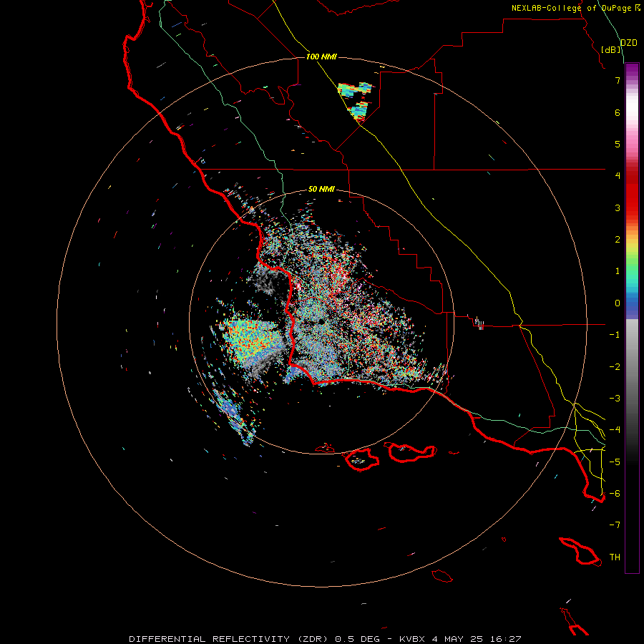Click the TH threshold label on scale
644x644 pixels.
click(x=615, y=557)
